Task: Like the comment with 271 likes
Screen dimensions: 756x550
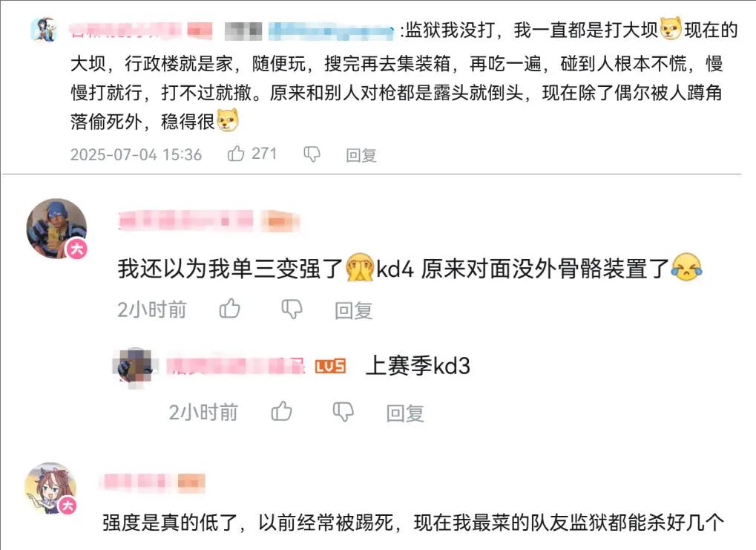Action: (x=236, y=154)
